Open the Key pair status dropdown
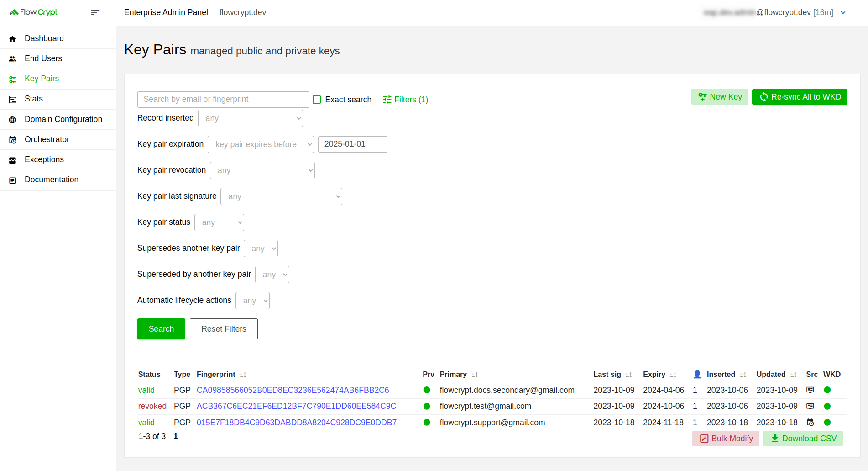This screenshot has height=471, width=868. click(x=219, y=222)
